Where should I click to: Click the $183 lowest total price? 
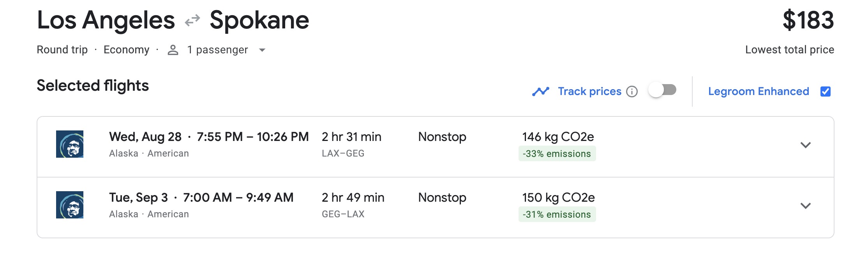pos(808,20)
